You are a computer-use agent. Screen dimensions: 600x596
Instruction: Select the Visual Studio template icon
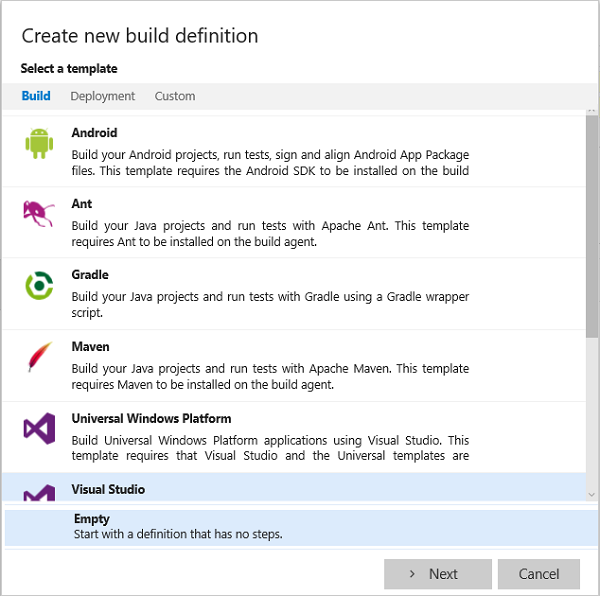(39, 492)
